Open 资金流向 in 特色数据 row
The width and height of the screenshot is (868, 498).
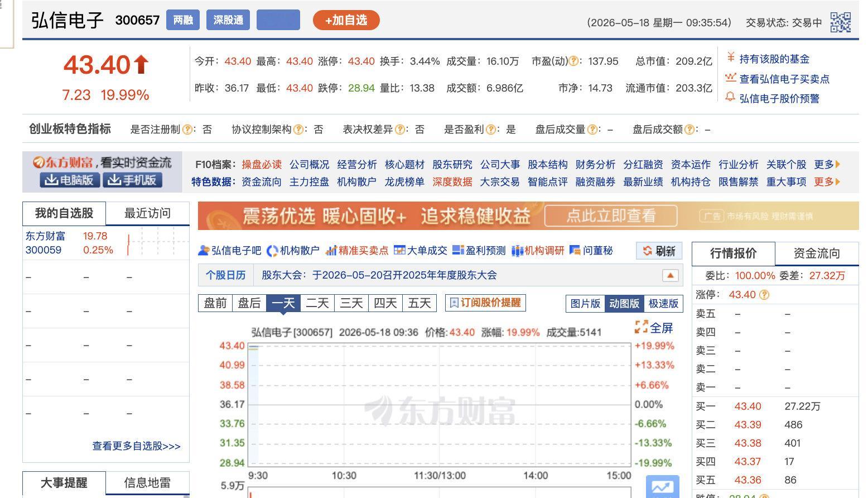(x=262, y=182)
